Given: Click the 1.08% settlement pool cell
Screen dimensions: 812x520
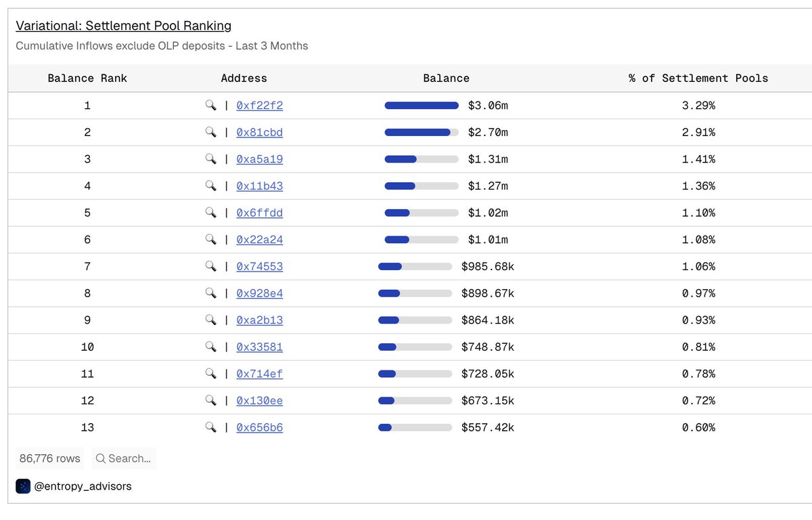Looking at the screenshot, I should pyautogui.click(x=698, y=240).
